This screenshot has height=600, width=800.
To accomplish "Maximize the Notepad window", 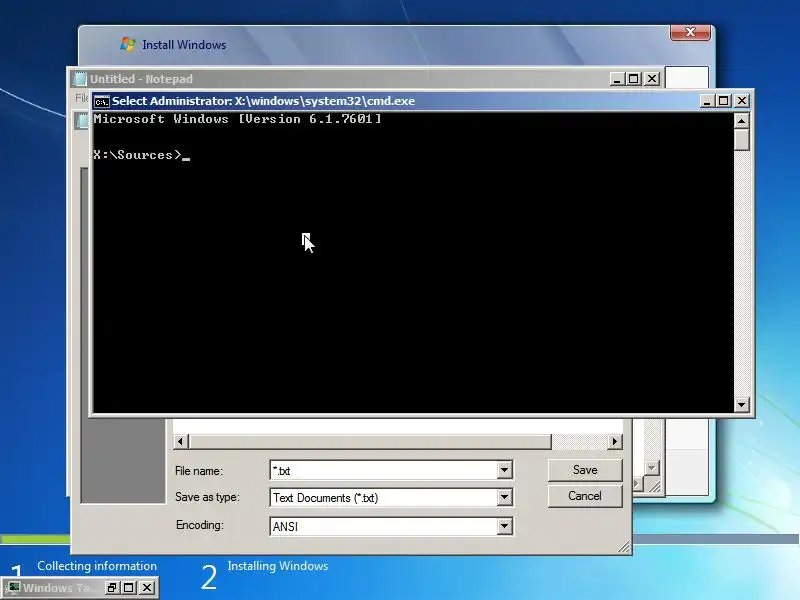I will [634, 79].
